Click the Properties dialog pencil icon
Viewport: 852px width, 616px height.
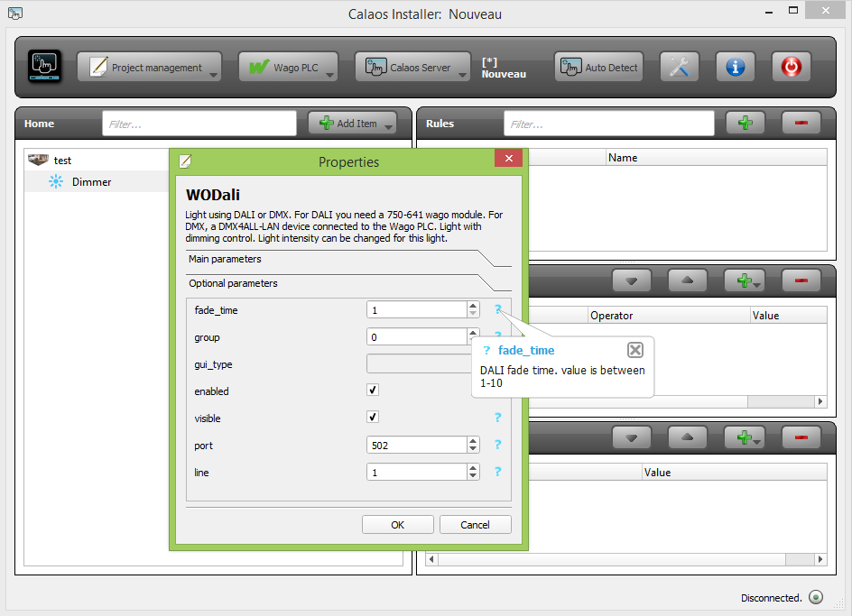point(185,161)
